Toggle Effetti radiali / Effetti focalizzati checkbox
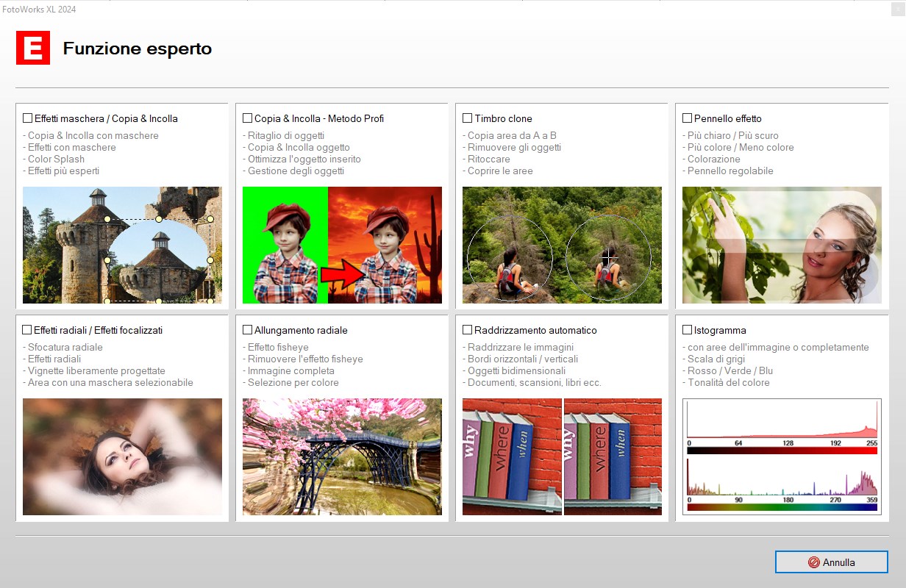 click(x=28, y=330)
